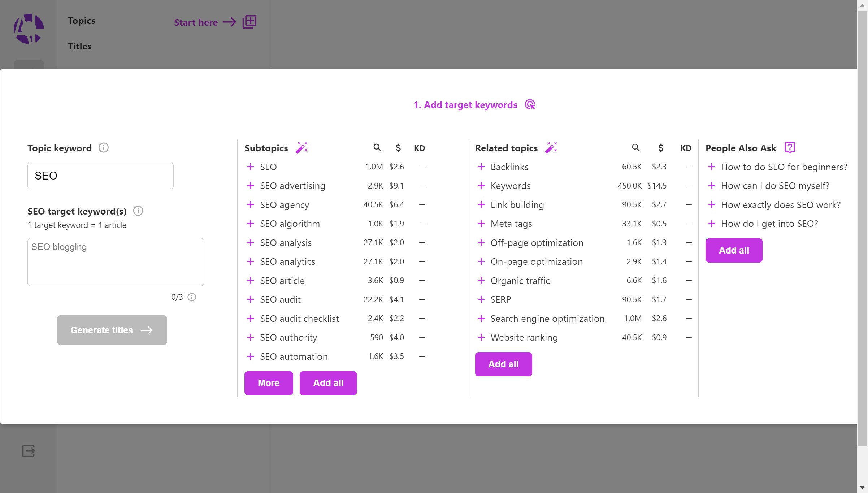
Task: Add the 'SEO agency' subtopic with its plus
Action: tap(250, 205)
